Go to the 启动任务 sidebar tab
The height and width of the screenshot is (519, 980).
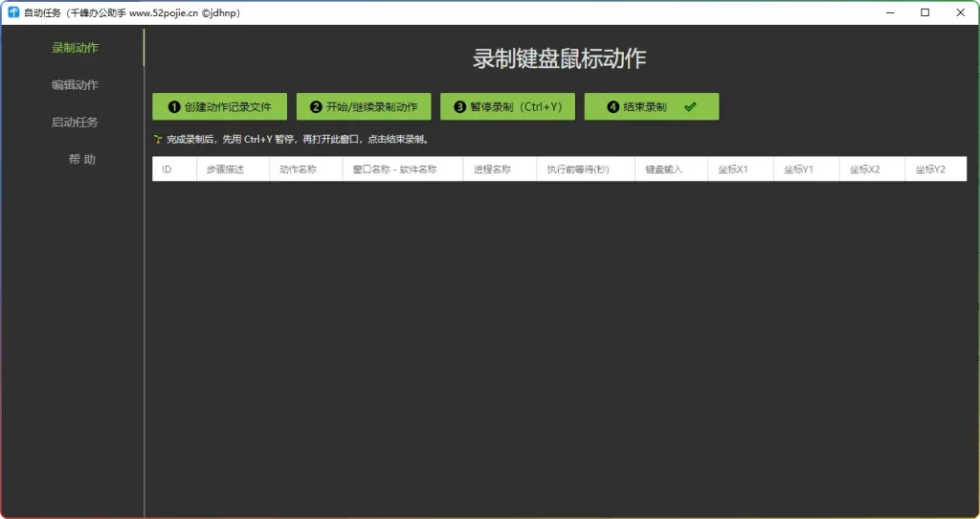[x=75, y=123]
